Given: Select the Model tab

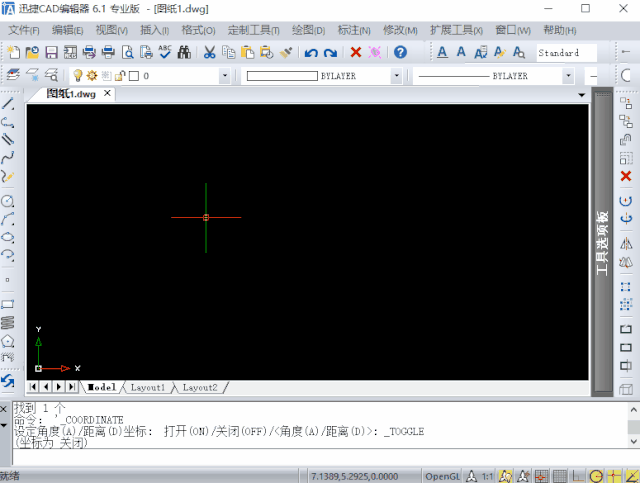Looking at the screenshot, I should pyautogui.click(x=102, y=387).
